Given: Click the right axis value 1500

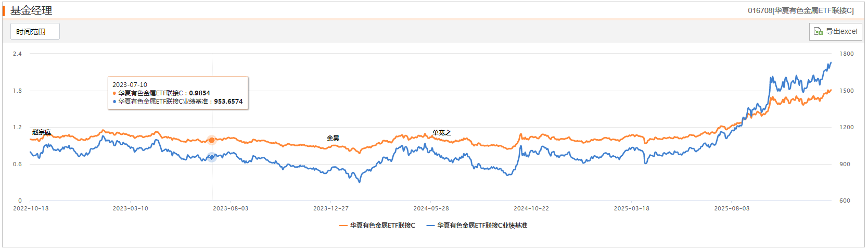Looking at the screenshot, I should [847, 91].
